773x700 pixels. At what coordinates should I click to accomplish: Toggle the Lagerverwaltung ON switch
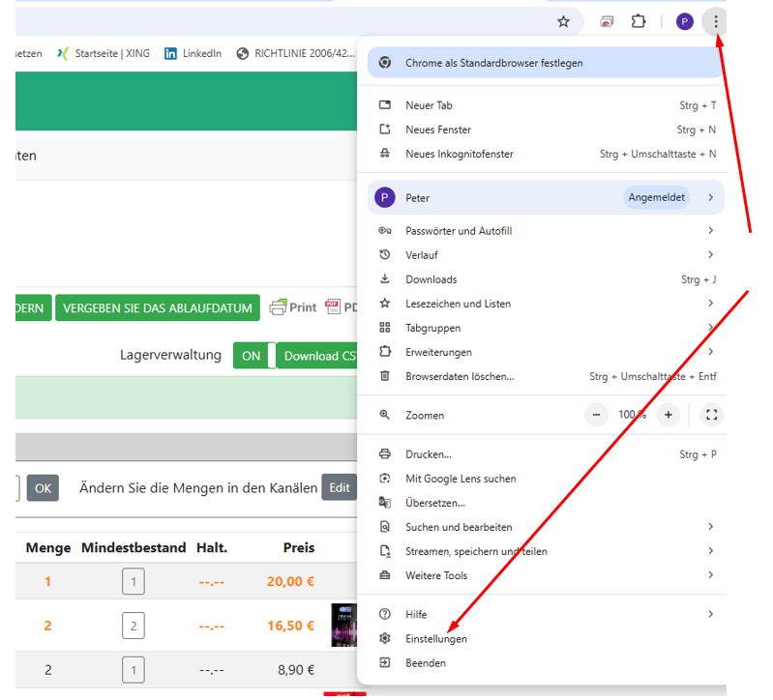pos(254,356)
